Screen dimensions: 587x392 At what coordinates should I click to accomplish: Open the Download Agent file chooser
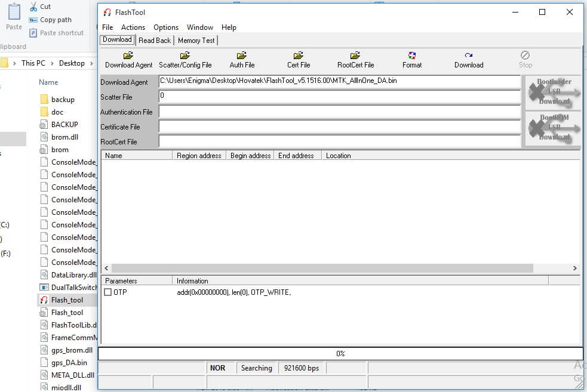pos(128,60)
